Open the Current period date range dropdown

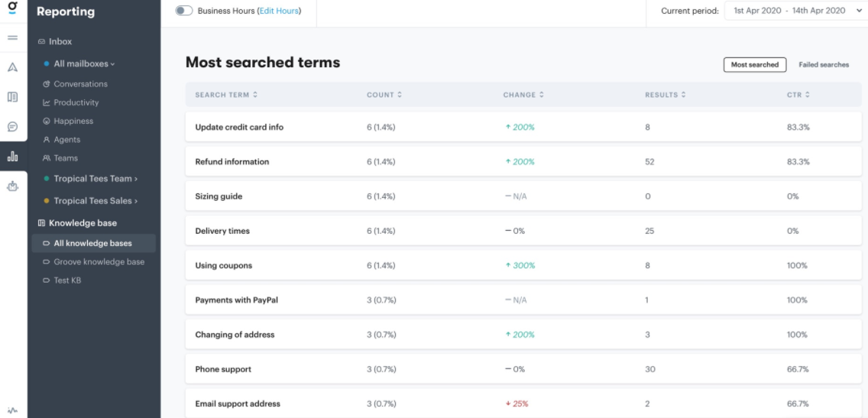click(x=795, y=11)
